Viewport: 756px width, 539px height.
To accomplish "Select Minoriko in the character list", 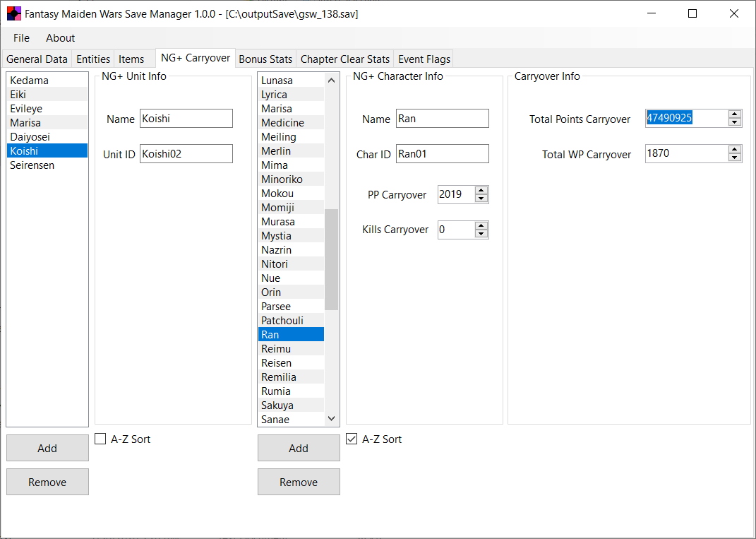I will (x=292, y=179).
